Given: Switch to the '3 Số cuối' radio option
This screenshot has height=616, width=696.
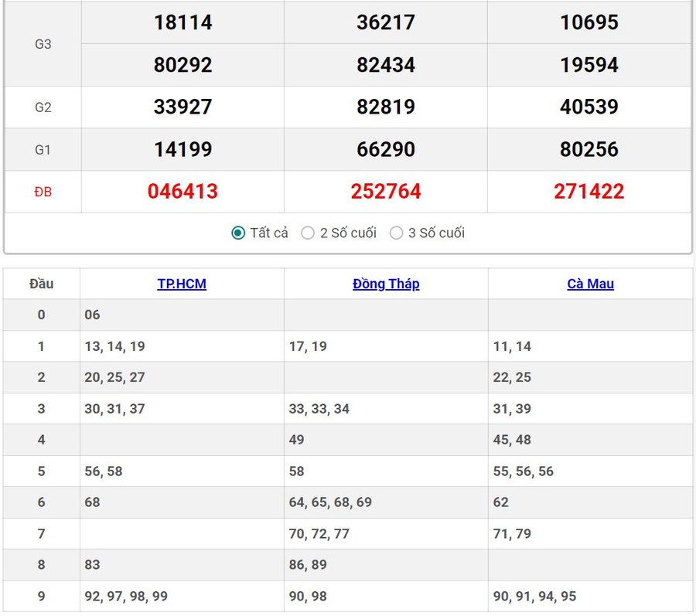Looking at the screenshot, I should pyautogui.click(x=397, y=233).
